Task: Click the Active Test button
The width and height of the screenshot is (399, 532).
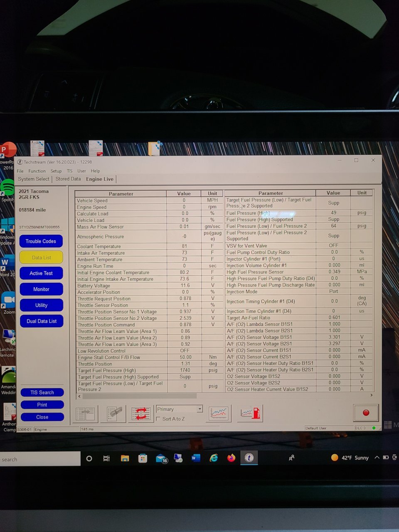Action: click(x=41, y=273)
